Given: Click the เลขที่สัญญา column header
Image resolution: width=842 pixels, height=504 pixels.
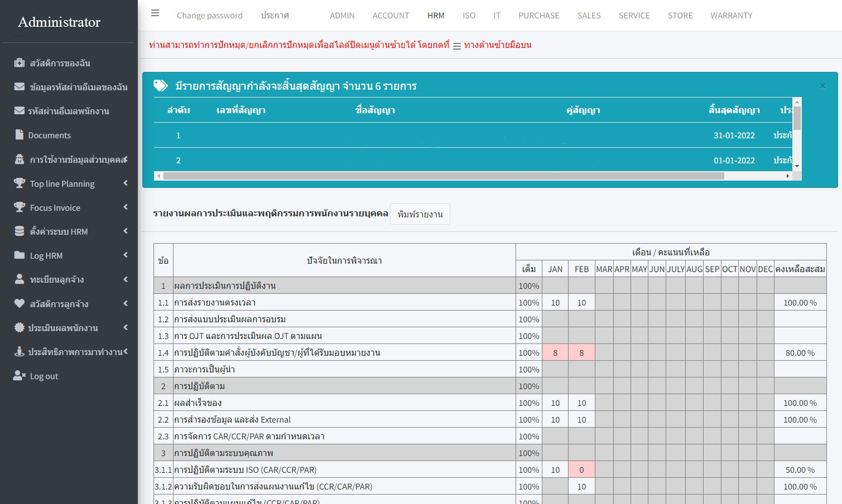Looking at the screenshot, I should [241, 110].
